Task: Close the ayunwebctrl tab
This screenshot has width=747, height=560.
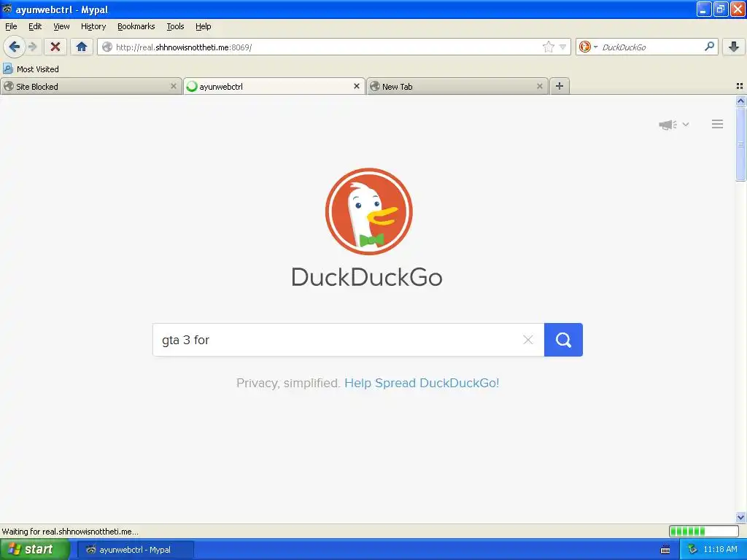Action: pos(356,86)
